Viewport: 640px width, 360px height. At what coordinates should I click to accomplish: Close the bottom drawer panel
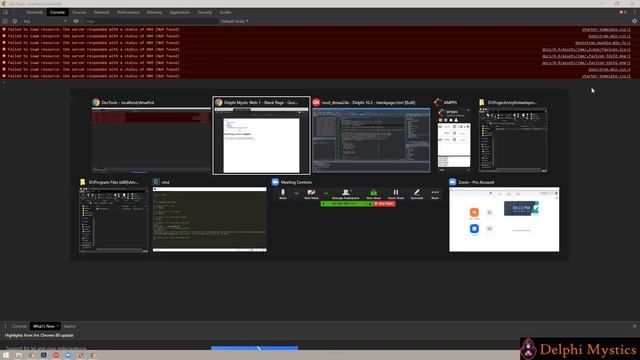634,326
